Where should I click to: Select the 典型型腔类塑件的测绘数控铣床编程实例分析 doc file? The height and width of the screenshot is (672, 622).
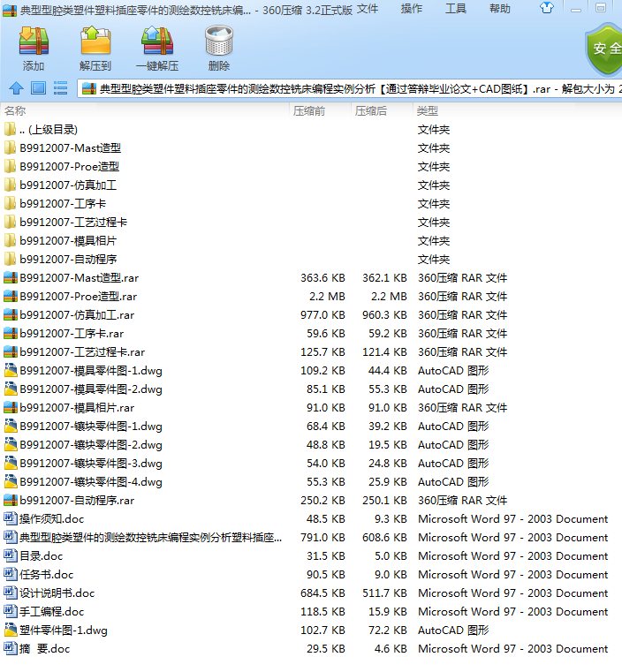151,538
